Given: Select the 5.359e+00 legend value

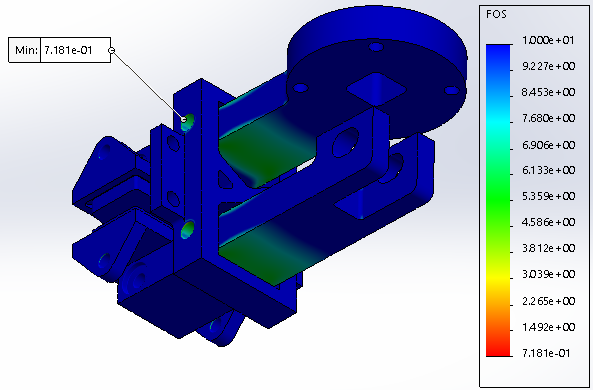Looking at the screenshot, I should [548, 196].
